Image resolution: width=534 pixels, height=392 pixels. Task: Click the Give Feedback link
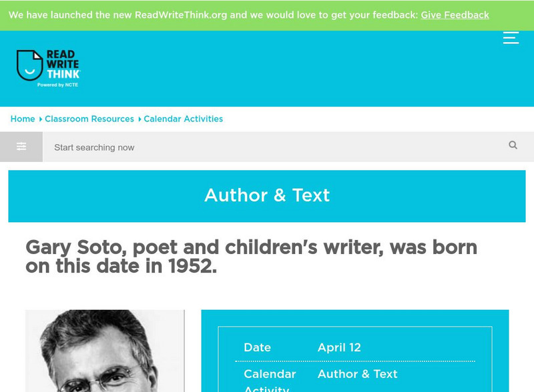(455, 15)
